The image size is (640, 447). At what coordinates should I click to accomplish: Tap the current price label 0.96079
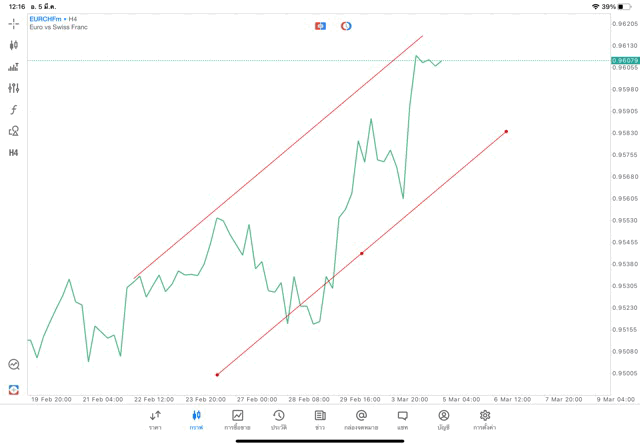624,61
